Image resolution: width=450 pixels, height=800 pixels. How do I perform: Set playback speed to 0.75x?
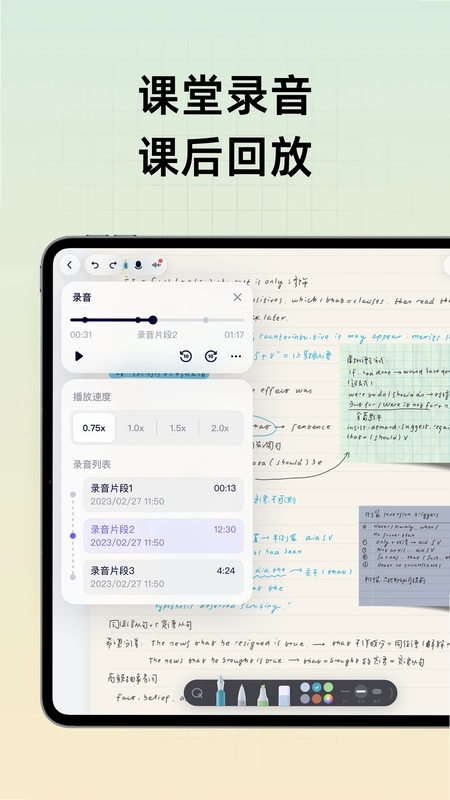pos(94,428)
